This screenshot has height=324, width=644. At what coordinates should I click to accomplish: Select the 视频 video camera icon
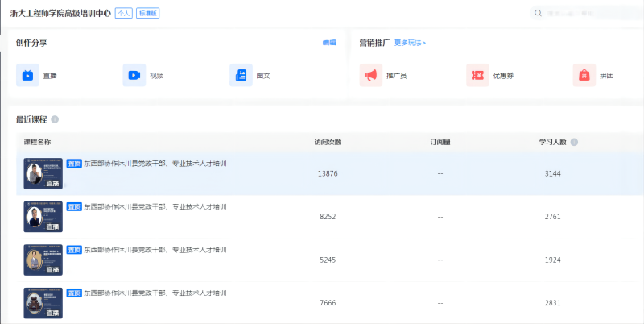134,75
